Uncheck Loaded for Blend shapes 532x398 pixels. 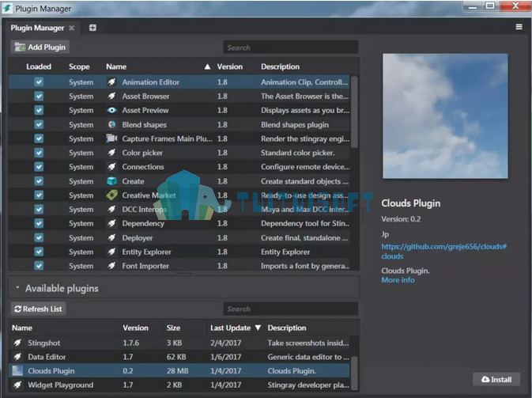tap(39, 125)
